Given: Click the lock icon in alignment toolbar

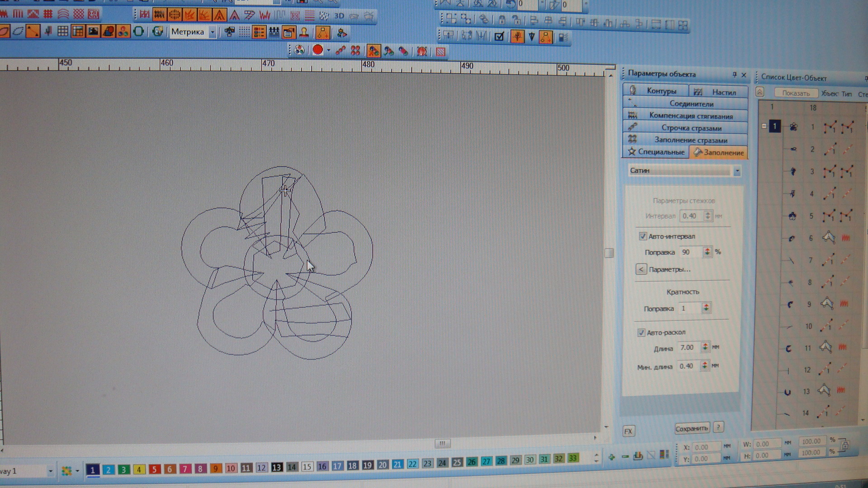Looking at the screenshot, I should (x=502, y=19).
